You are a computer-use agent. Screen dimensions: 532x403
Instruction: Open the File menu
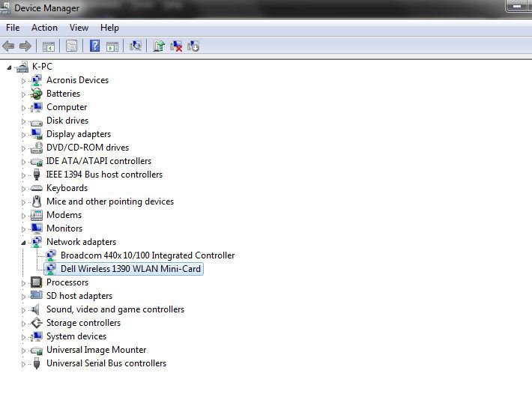[x=13, y=28]
